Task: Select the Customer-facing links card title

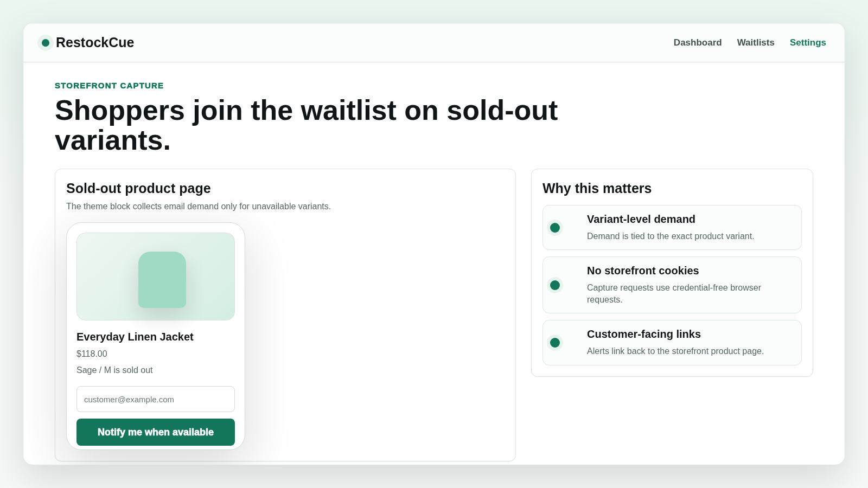Action: tap(644, 334)
